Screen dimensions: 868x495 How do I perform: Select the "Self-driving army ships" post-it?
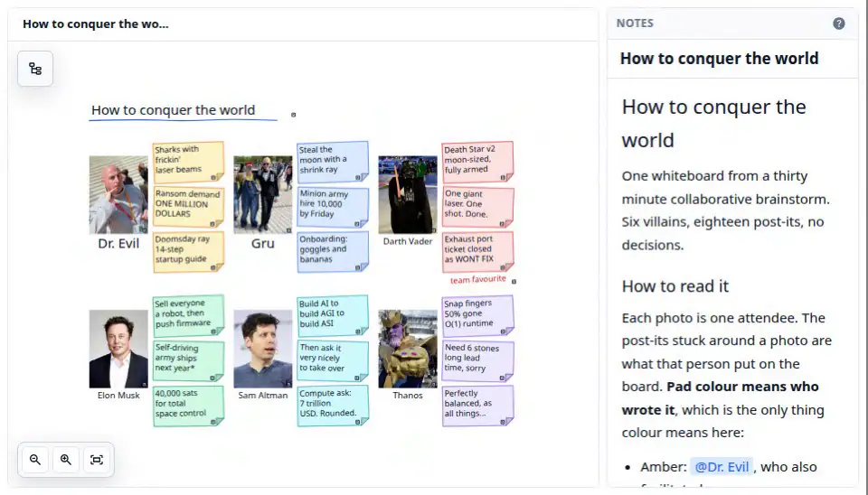(188, 360)
